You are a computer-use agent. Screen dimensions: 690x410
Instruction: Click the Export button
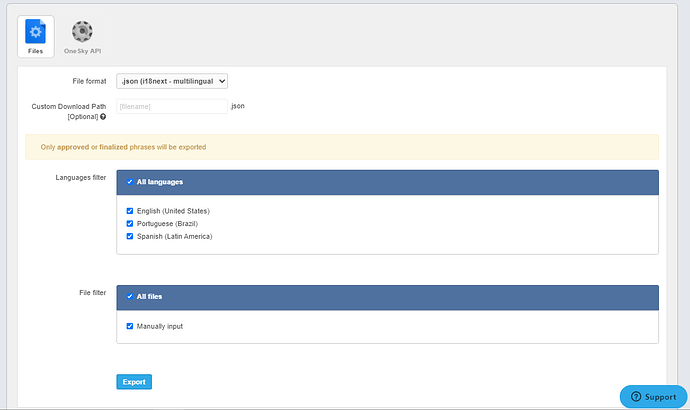[134, 382]
